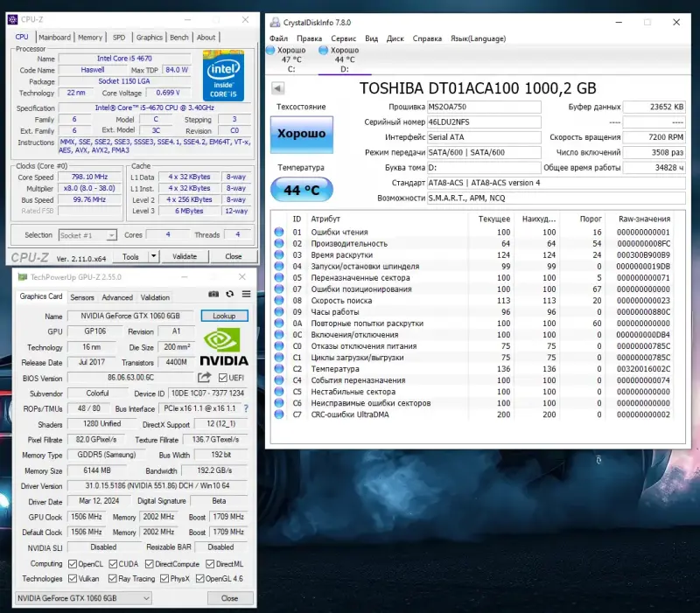
Task: Click status circle for C4 События переназначения
Action: pyautogui.click(x=279, y=380)
